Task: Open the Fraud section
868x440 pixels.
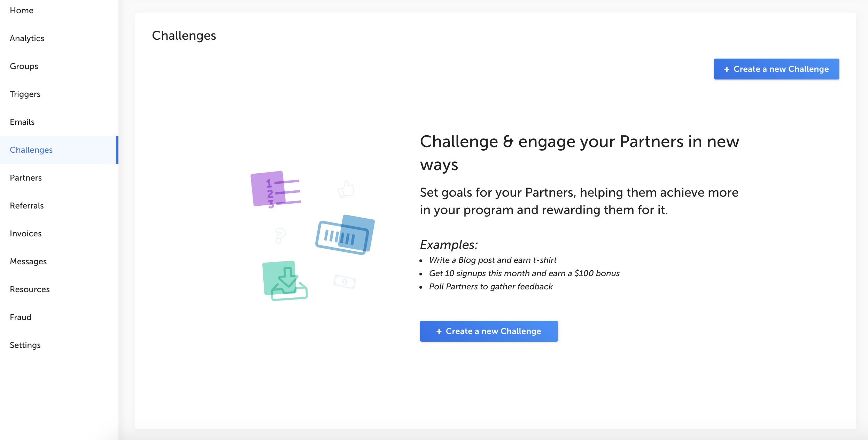Action: coord(20,317)
